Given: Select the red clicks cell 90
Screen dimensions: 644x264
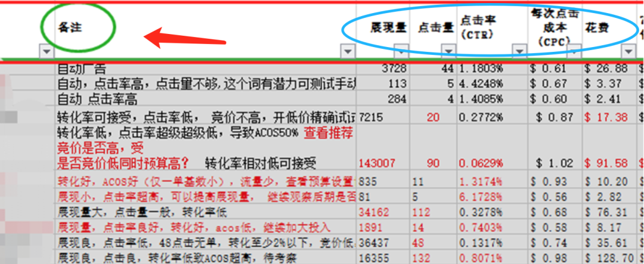Looking at the screenshot, I should 433,148.
